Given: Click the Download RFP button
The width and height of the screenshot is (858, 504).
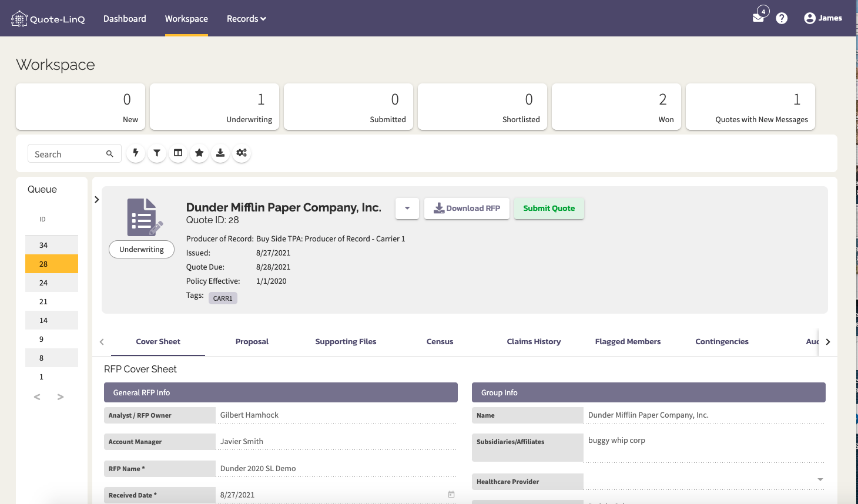Looking at the screenshot, I should click(x=467, y=209).
